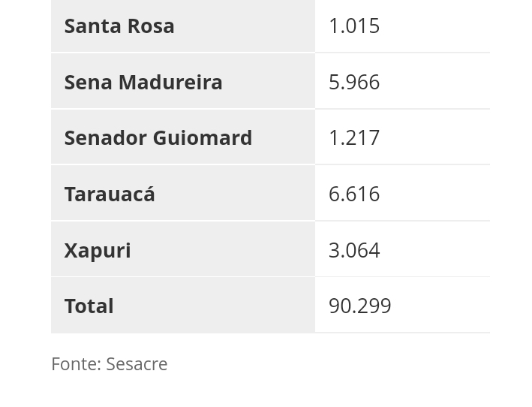Select the total value 90.299
Image resolution: width=532 pixels, height=407 pixels.
(x=360, y=306)
